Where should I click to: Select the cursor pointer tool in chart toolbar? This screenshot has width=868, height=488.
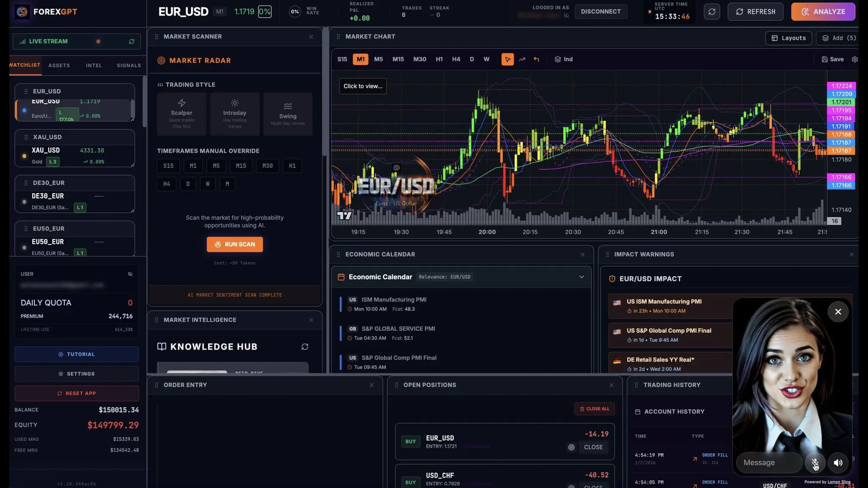click(x=507, y=59)
